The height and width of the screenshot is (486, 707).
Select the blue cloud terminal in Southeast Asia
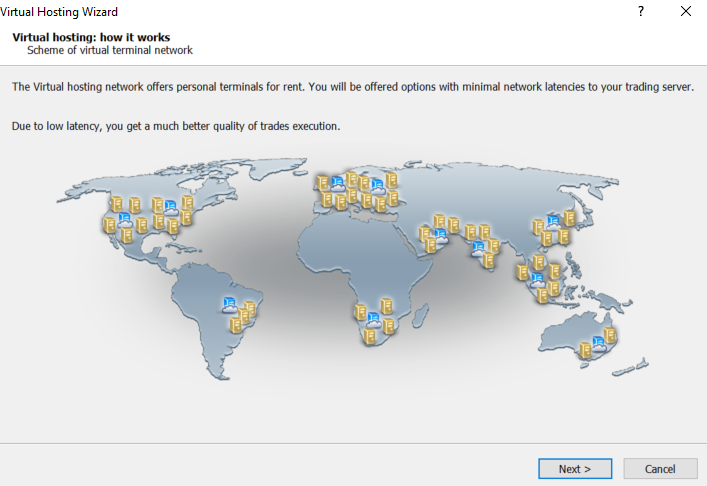click(537, 280)
